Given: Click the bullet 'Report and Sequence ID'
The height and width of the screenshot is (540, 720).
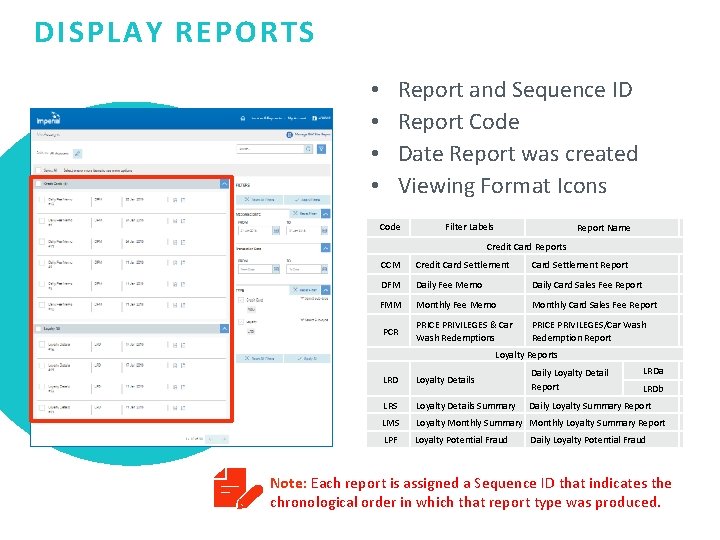Looking at the screenshot, I should (515, 90).
